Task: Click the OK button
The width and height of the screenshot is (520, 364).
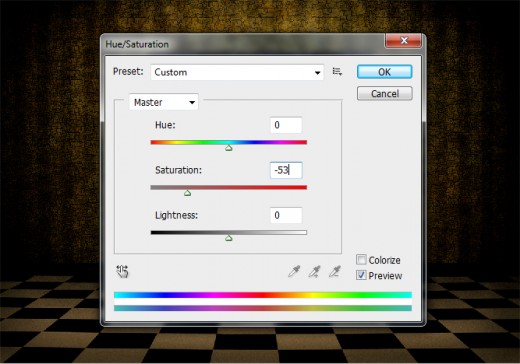Action: (384, 72)
